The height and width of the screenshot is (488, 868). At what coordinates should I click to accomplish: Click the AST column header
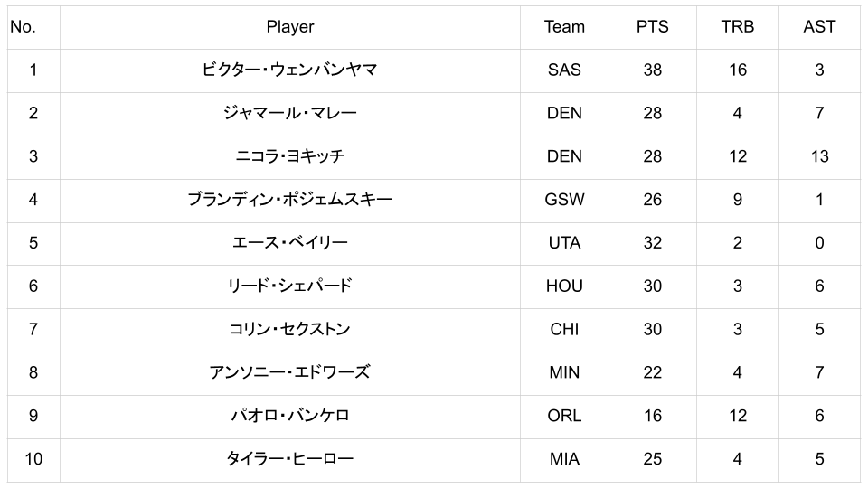(819, 27)
